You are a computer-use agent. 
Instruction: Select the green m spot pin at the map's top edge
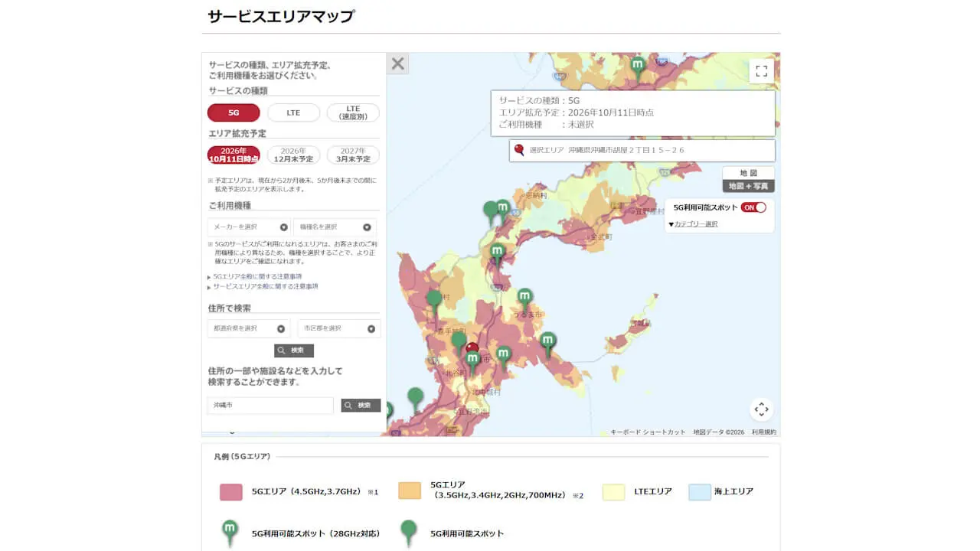pos(638,68)
